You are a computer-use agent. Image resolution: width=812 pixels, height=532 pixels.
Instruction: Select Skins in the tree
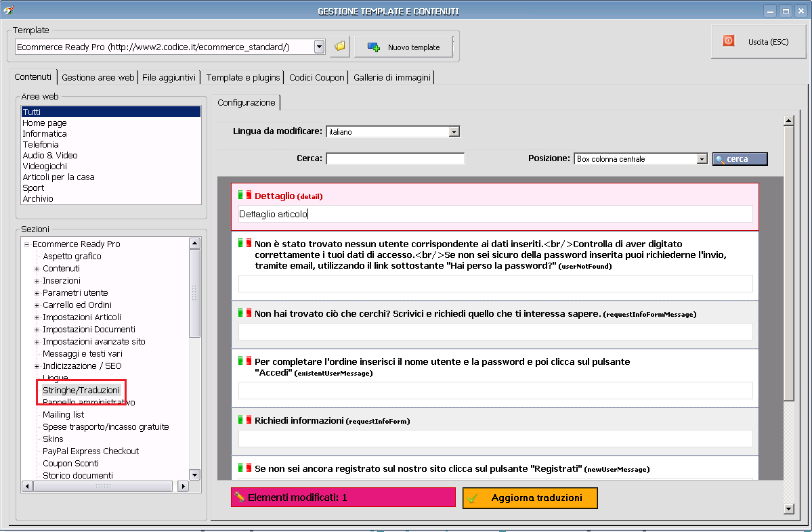(x=53, y=439)
